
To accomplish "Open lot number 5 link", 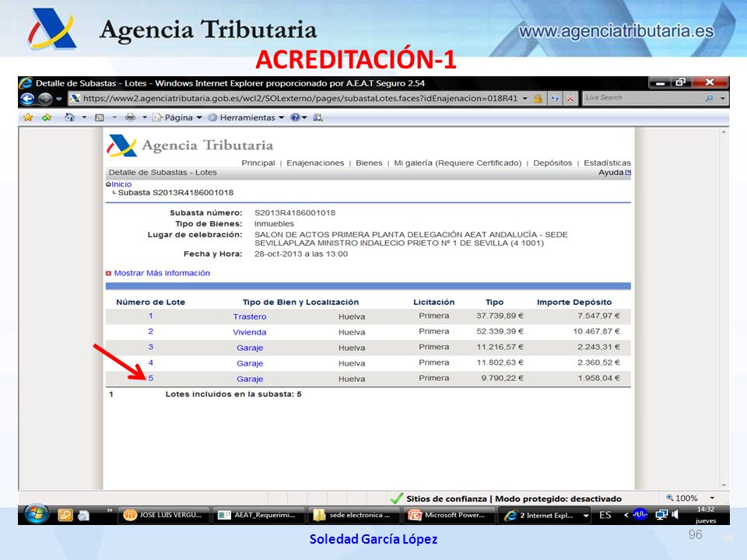I will coord(150,378).
